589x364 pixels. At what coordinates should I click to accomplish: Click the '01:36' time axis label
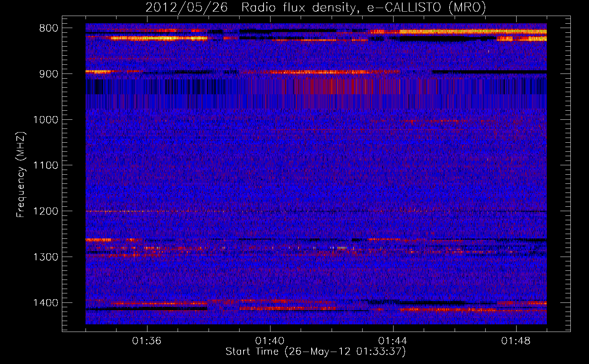coord(147,341)
